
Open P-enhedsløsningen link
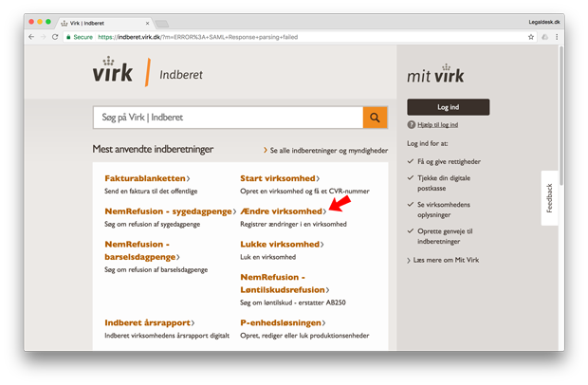283,322
